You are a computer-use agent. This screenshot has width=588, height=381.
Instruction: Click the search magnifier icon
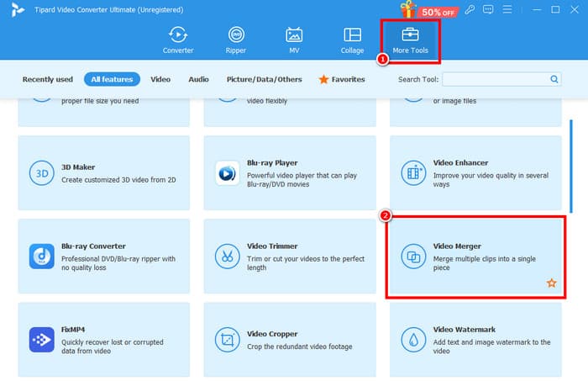pyautogui.click(x=554, y=79)
